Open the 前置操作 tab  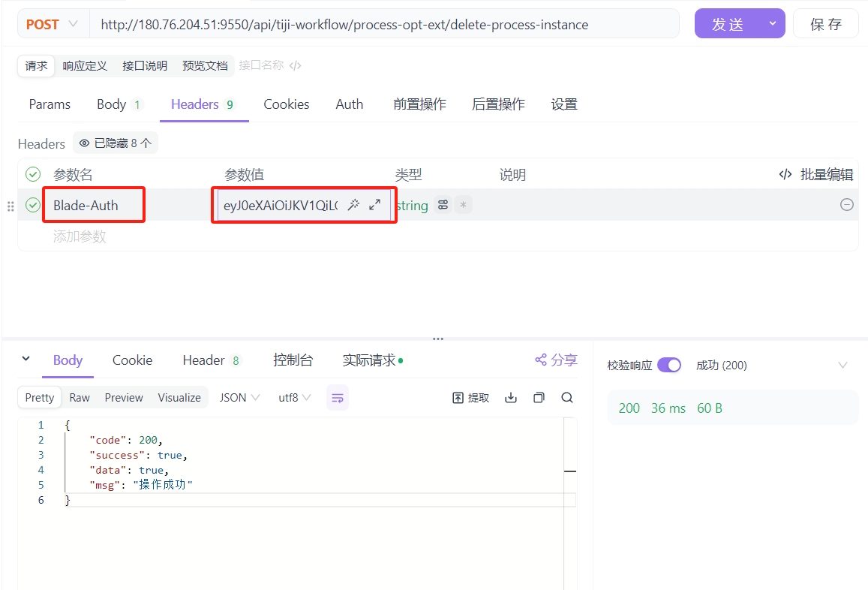[x=419, y=104]
